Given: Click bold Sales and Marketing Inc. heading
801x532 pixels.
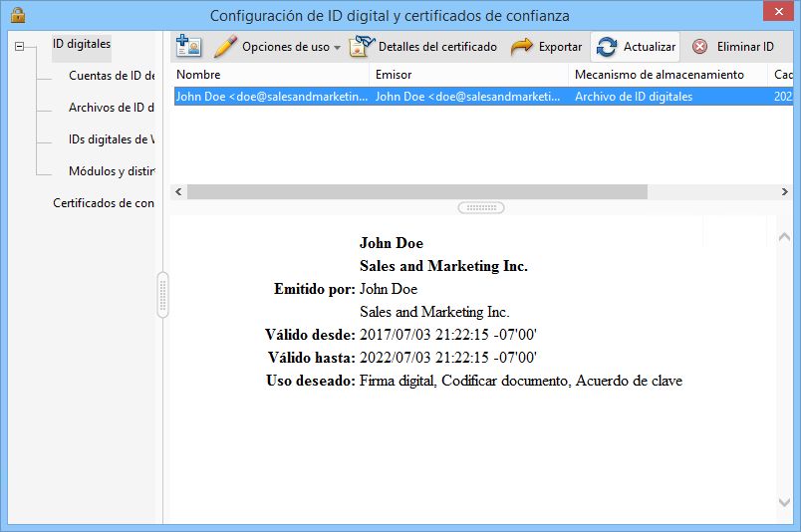Looking at the screenshot, I should pos(443,266).
